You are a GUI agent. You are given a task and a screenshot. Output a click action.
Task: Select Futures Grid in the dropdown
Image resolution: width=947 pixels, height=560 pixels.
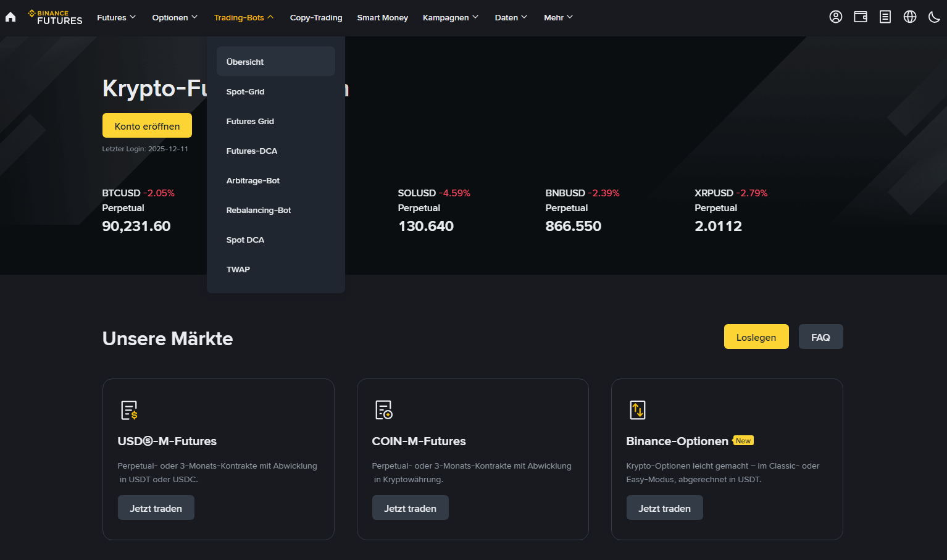point(276,121)
